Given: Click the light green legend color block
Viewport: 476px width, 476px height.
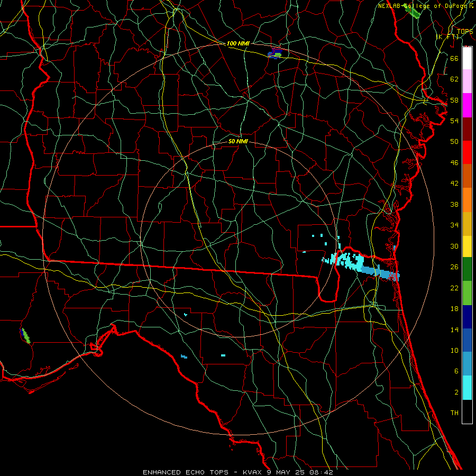Looking at the screenshot, I should click(467, 293).
